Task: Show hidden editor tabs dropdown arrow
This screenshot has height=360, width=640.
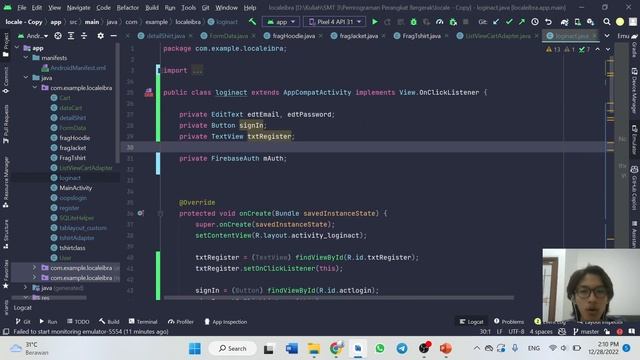Action: click(607, 36)
